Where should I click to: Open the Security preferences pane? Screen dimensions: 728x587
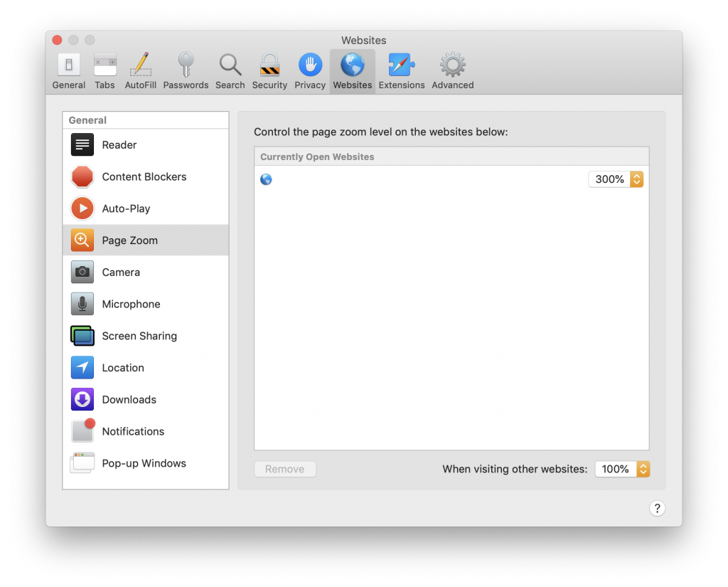(x=269, y=71)
